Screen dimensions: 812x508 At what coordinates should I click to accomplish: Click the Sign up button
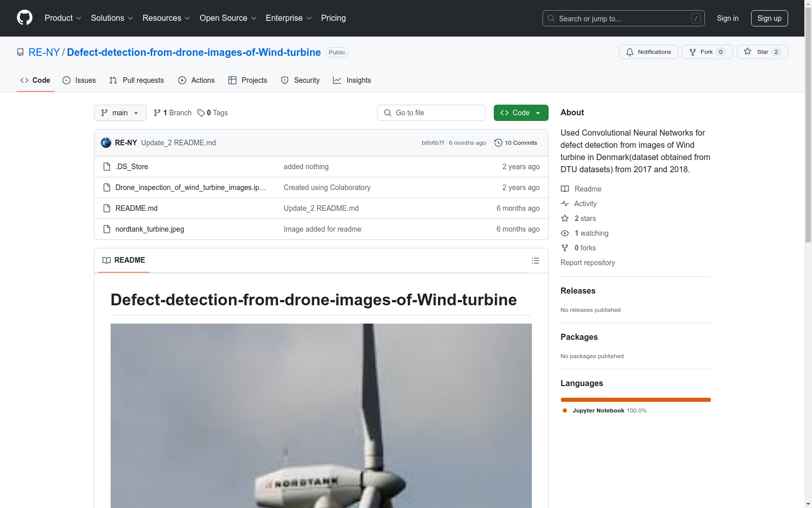(769, 18)
